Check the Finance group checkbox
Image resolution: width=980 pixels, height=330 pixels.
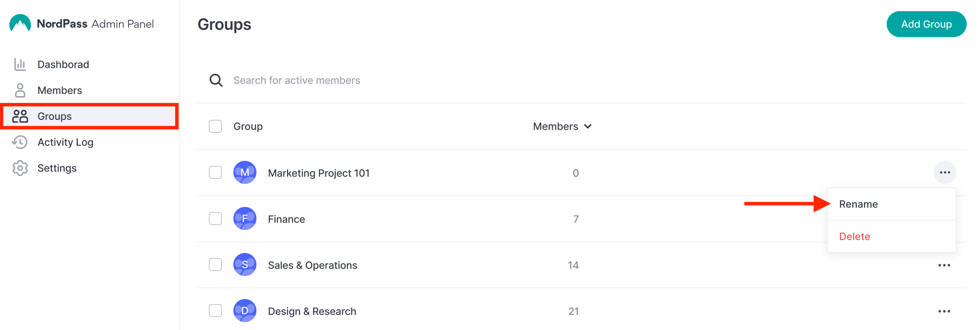(x=215, y=218)
